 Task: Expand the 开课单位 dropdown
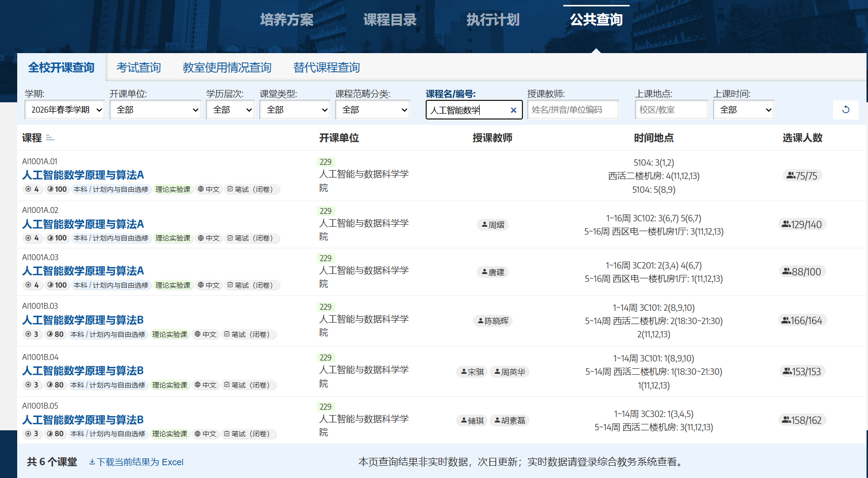coord(155,110)
